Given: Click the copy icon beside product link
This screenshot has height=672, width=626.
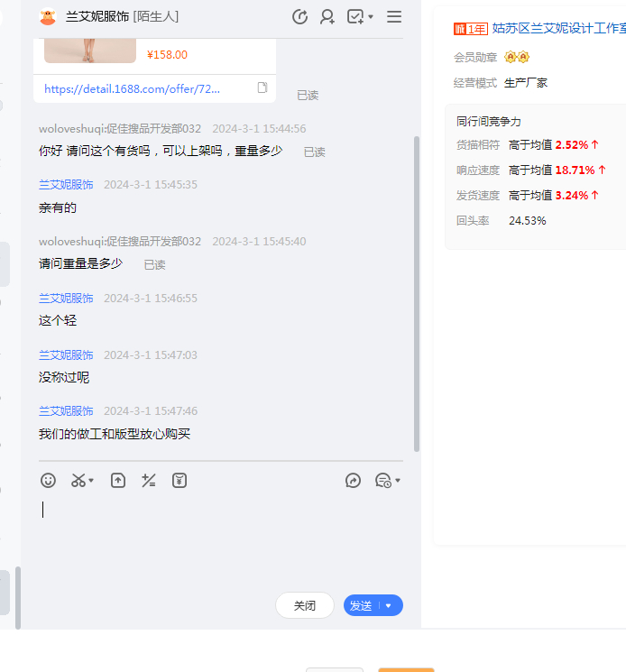Looking at the screenshot, I should pyautogui.click(x=262, y=88).
